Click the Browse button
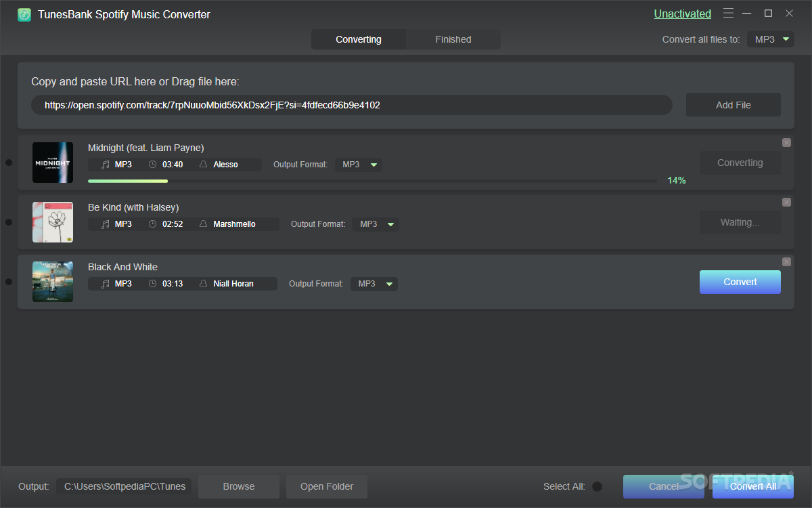The width and height of the screenshot is (812, 508). (x=239, y=486)
